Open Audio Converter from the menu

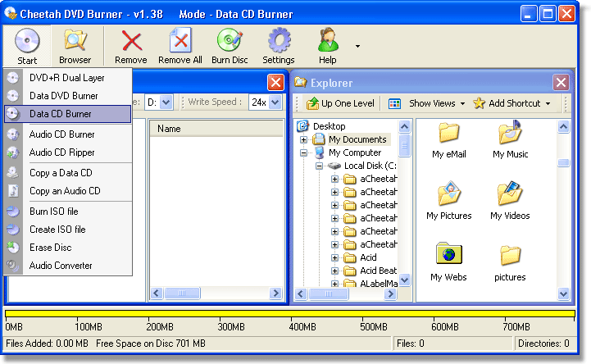click(68, 266)
